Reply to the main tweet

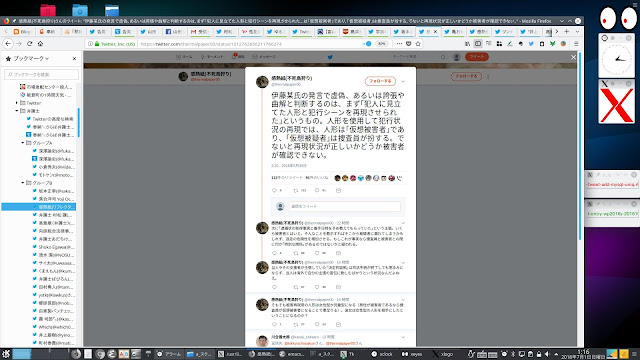(x=274, y=191)
